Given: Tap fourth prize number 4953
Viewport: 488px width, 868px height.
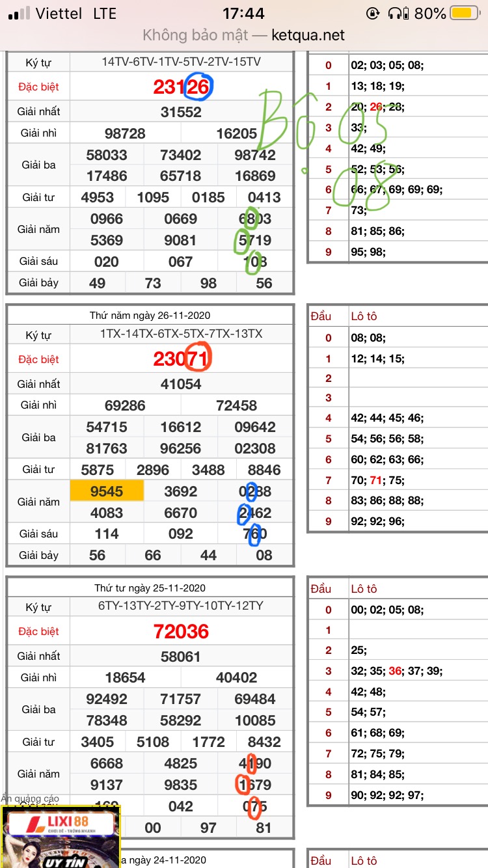Looking at the screenshot, I should point(98,197).
